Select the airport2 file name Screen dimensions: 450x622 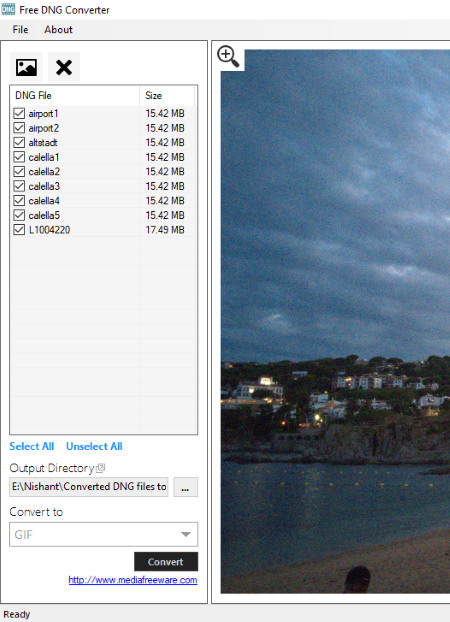44,128
